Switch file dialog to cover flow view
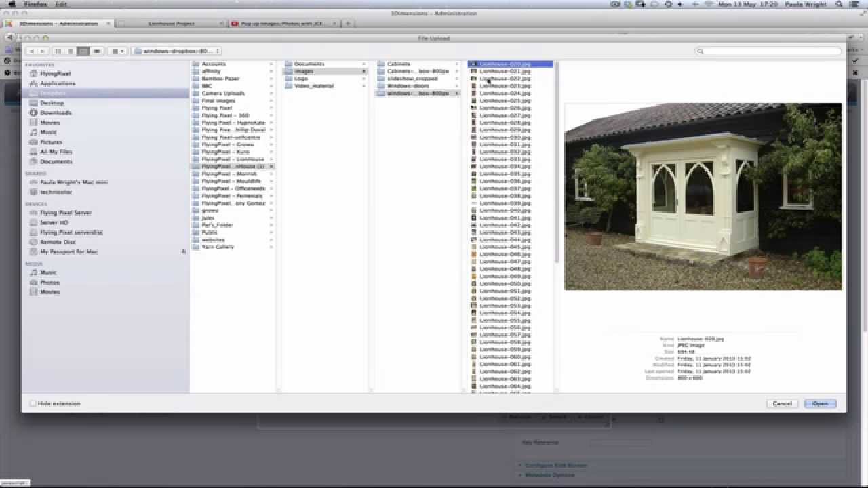The image size is (868, 488). [x=96, y=51]
